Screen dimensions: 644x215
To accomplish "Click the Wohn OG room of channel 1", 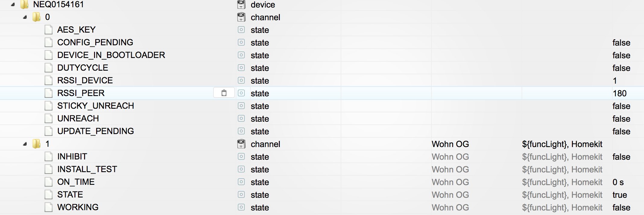I will tap(450, 144).
